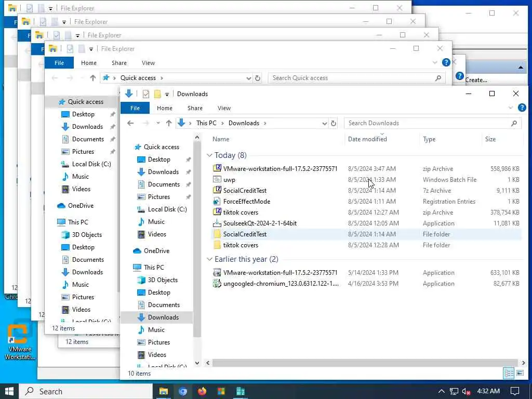This screenshot has width=532, height=399.
Task: Select tiktok covers File folder
Action: (x=241, y=245)
